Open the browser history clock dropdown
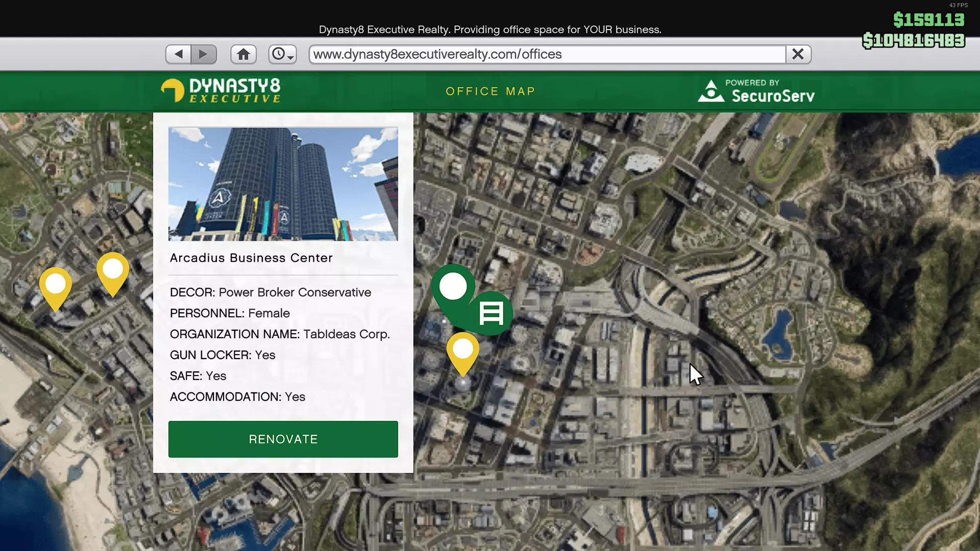Viewport: 980px width, 551px height. [282, 54]
